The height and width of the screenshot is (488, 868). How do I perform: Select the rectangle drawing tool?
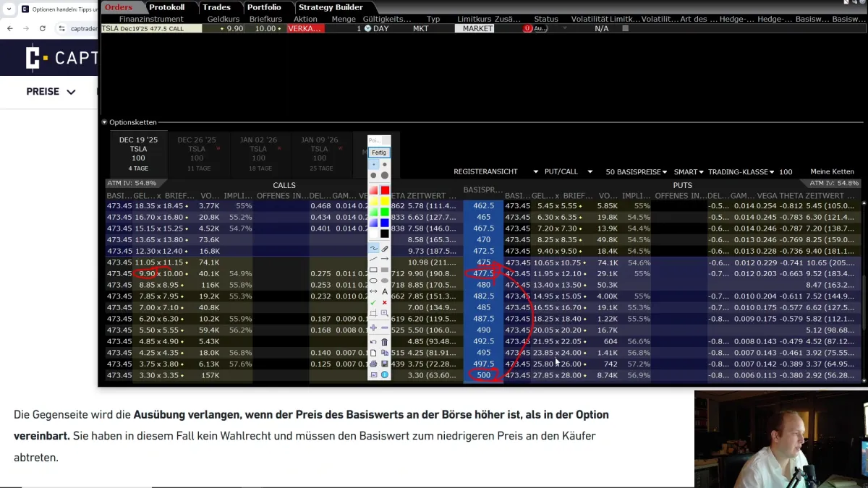click(373, 270)
